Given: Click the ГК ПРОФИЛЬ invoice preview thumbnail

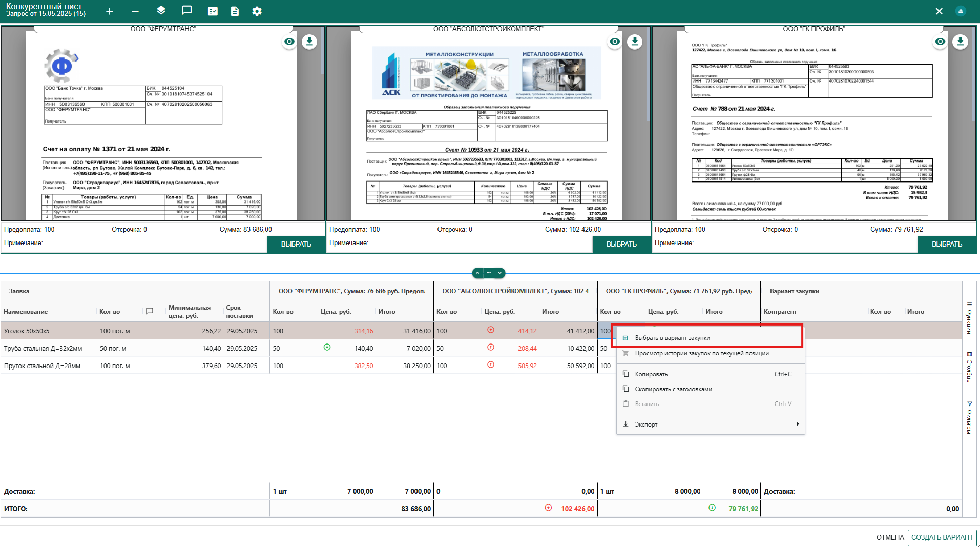Looking at the screenshot, I should 812,127.
